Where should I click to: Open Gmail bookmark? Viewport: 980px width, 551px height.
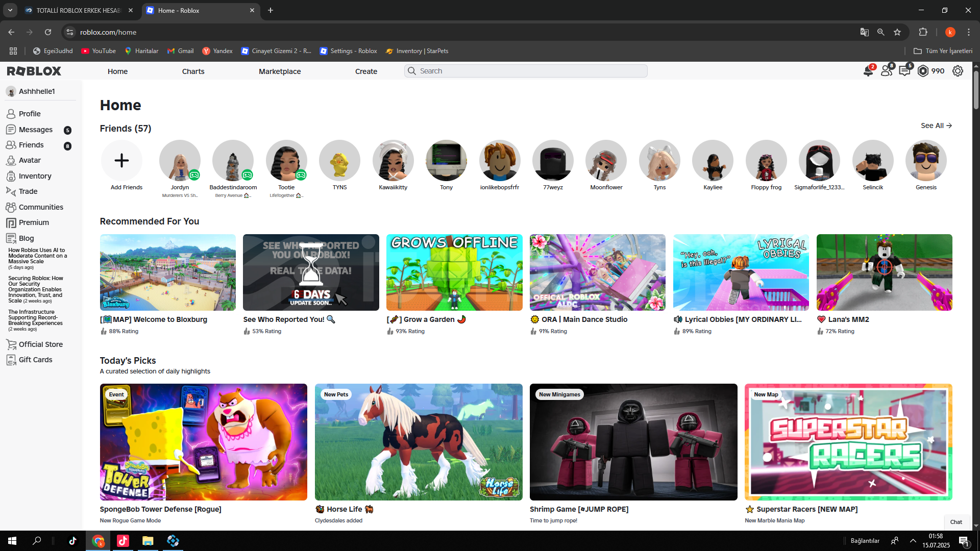point(181,51)
